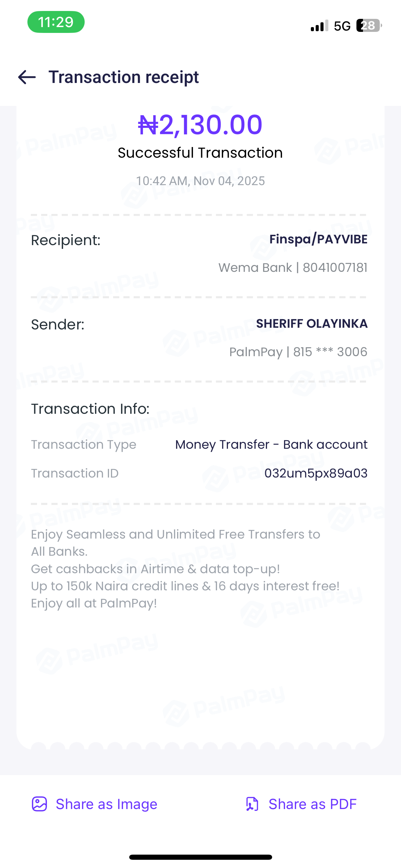Select sender name SHERIFF OLAYINKA
This screenshot has height=868, width=401.
click(x=312, y=324)
